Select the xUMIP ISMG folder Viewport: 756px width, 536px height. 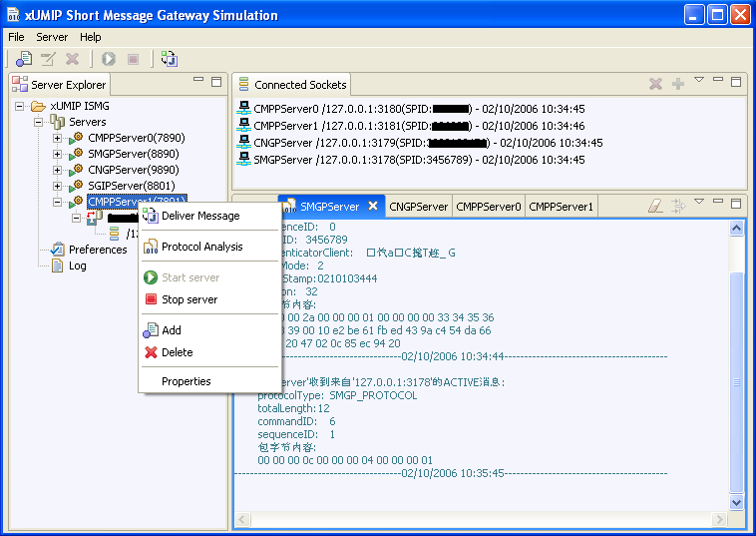pos(80,106)
